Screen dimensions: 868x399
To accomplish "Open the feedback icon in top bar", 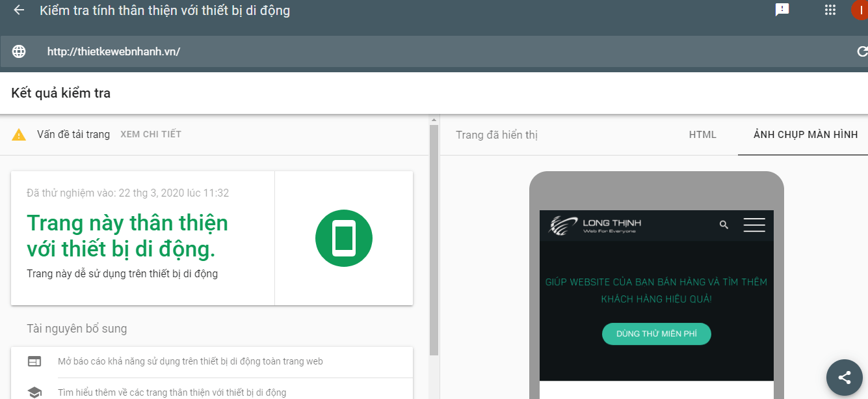I will coord(782,10).
